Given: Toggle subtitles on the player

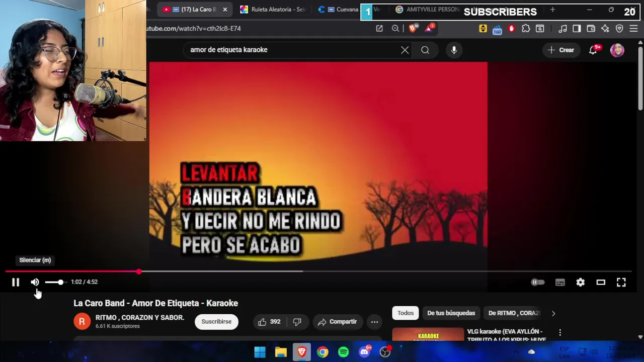Looking at the screenshot, I should 560,283.
